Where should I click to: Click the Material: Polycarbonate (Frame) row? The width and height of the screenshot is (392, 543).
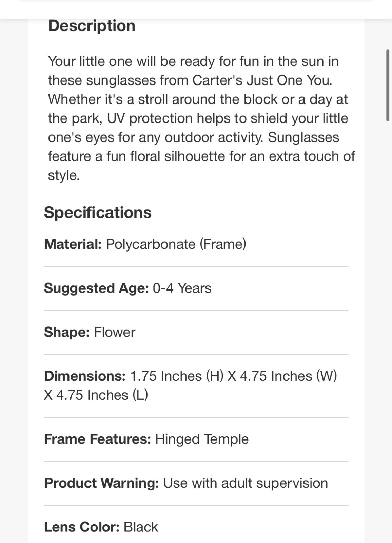[x=196, y=244]
